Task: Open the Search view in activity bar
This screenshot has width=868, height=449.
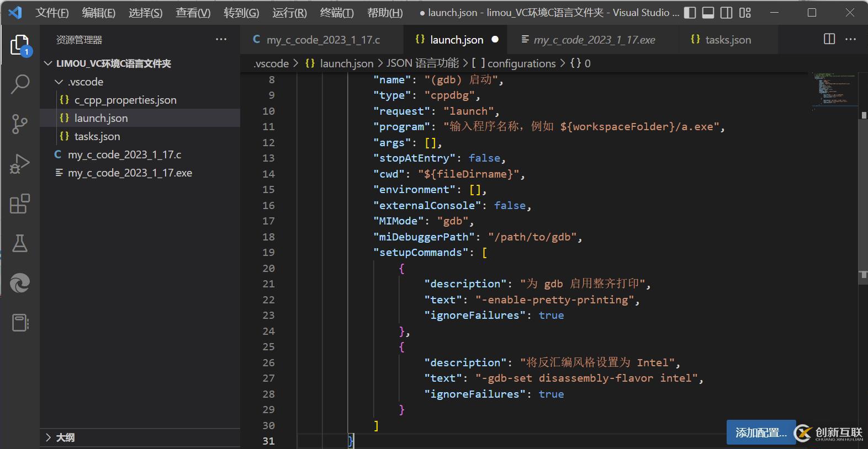Action: click(x=20, y=84)
